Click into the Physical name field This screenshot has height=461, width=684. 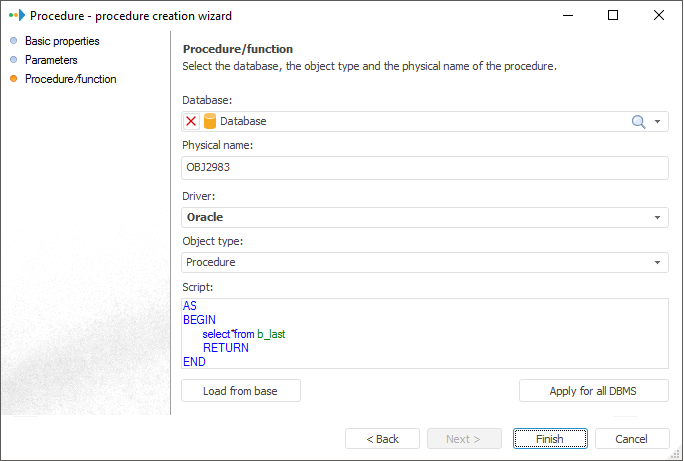(425, 167)
